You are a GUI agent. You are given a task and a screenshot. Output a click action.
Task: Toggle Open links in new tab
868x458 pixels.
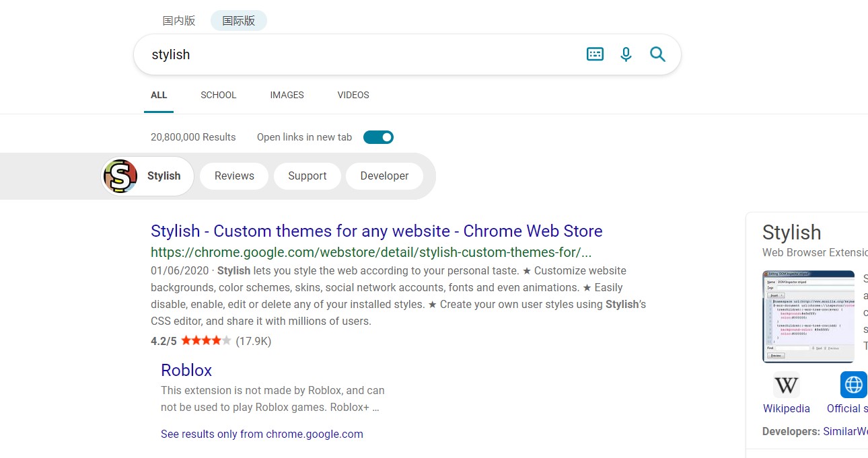[378, 137]
